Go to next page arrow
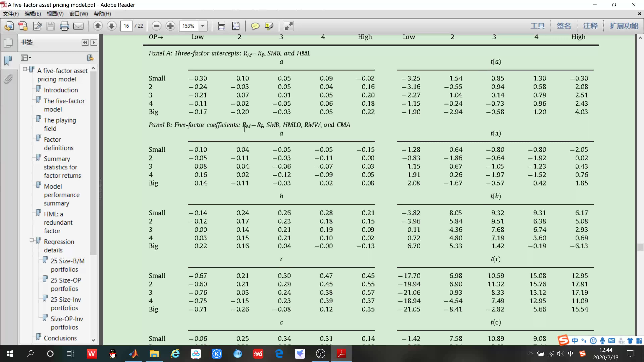 click(112, 26)
